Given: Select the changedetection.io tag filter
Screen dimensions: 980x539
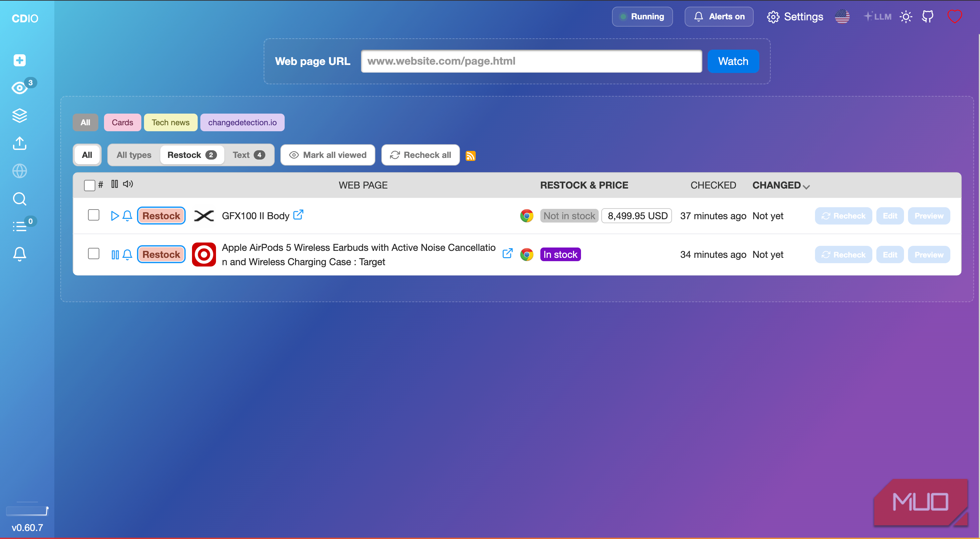Looking at the screenshot, I should [x=242, y=122].
